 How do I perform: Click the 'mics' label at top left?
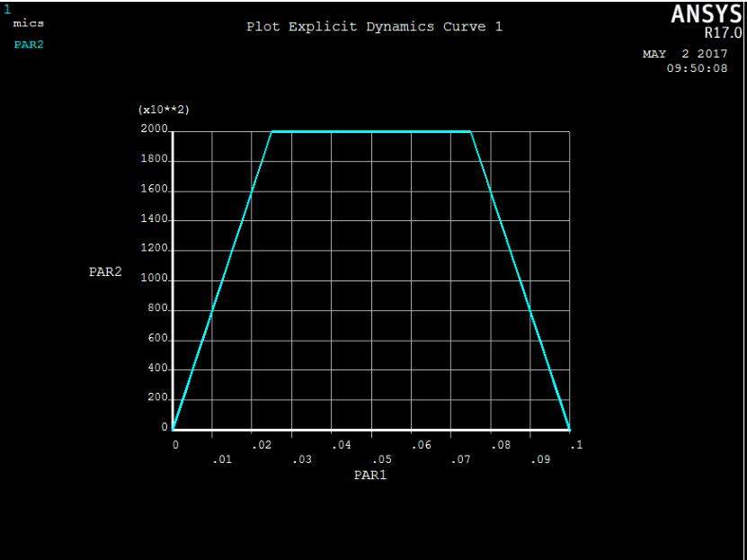click(x=28, y=22)
